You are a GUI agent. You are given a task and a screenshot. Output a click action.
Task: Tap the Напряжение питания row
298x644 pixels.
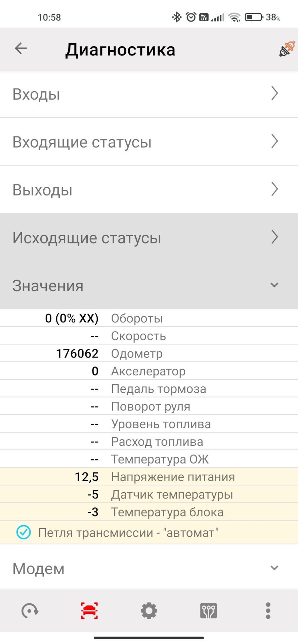click(x=149, y=477)
